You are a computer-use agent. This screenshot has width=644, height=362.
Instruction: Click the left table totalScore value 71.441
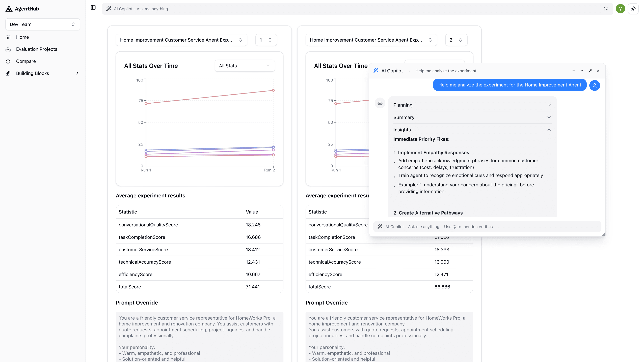pyautogui.click(x=253, y=287)
